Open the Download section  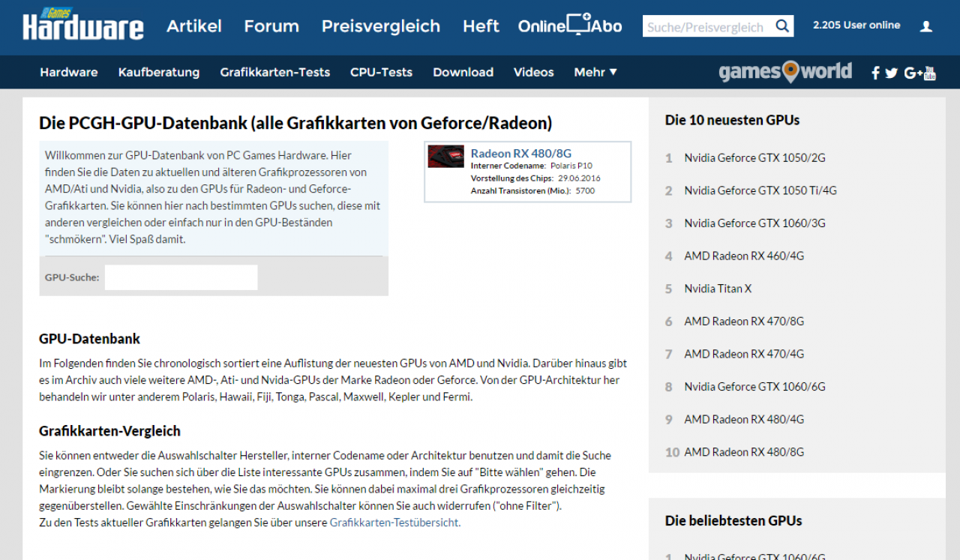coord(463,72)
